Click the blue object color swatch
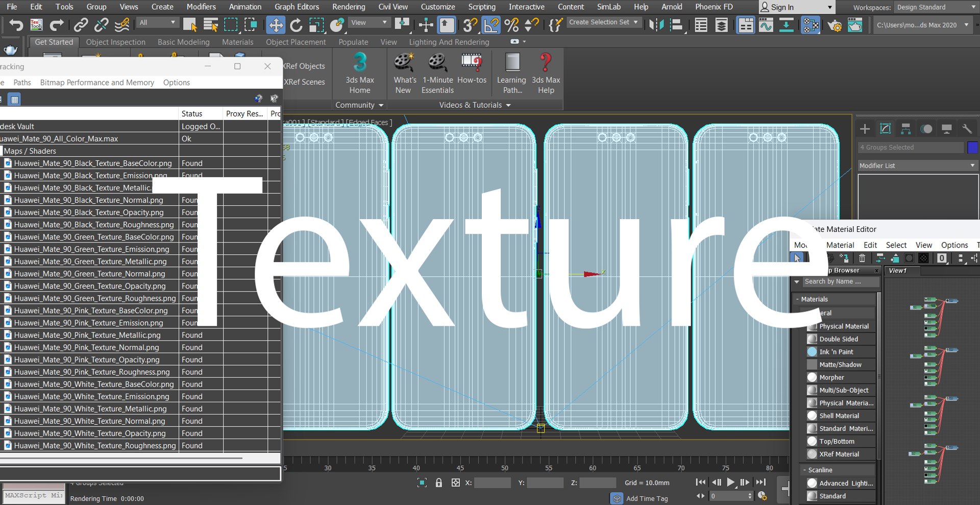This screenshot has width=980, height=505. [972, 147]
